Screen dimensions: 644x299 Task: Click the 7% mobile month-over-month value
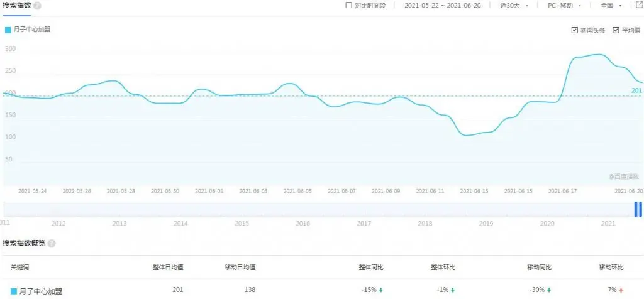click(613, 290)
